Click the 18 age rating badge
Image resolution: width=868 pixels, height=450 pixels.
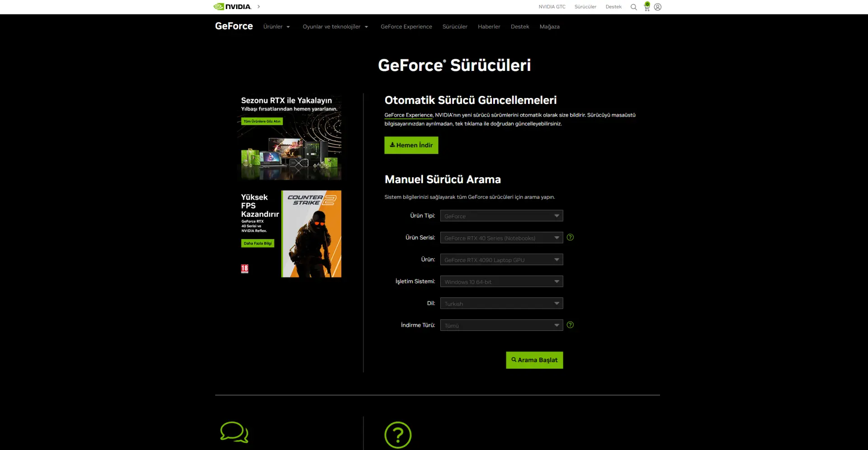click(245, 269)
